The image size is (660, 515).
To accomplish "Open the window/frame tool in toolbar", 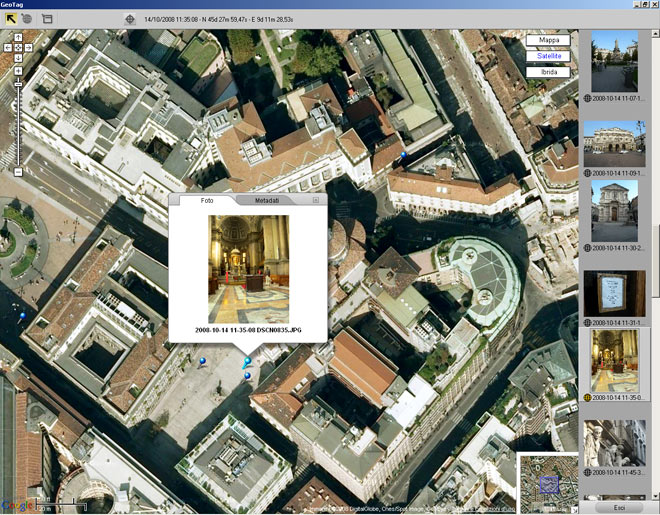I will pos(47,19).
